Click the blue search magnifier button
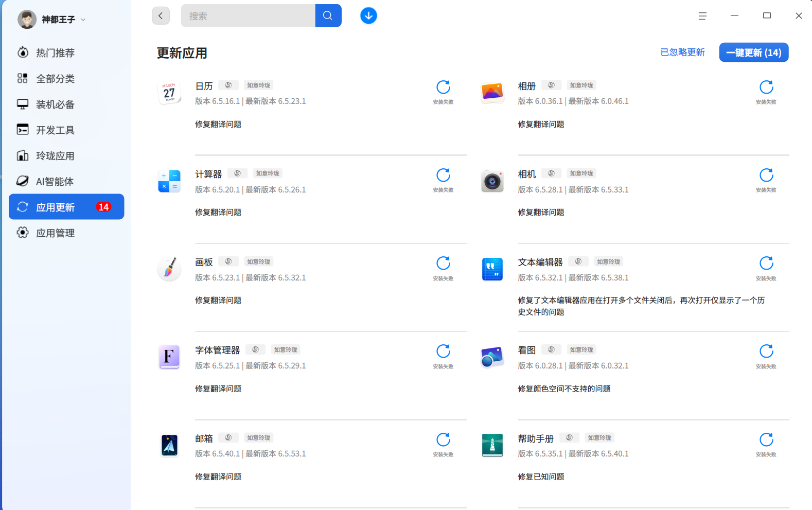The height and width of the screenshot is (510, 812). (328, 16)
